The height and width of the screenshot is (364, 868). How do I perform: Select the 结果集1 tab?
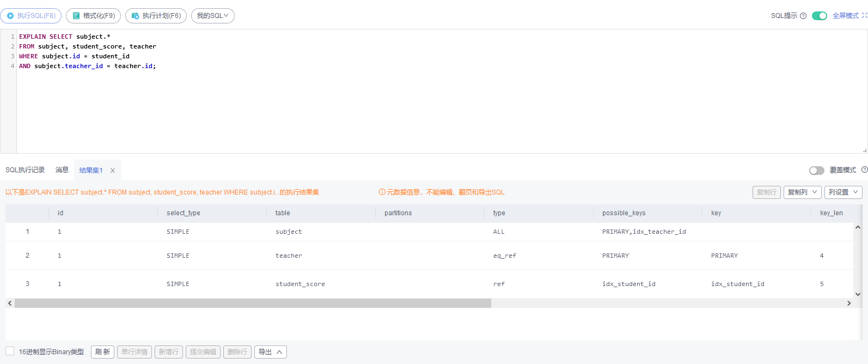(91, 171)
